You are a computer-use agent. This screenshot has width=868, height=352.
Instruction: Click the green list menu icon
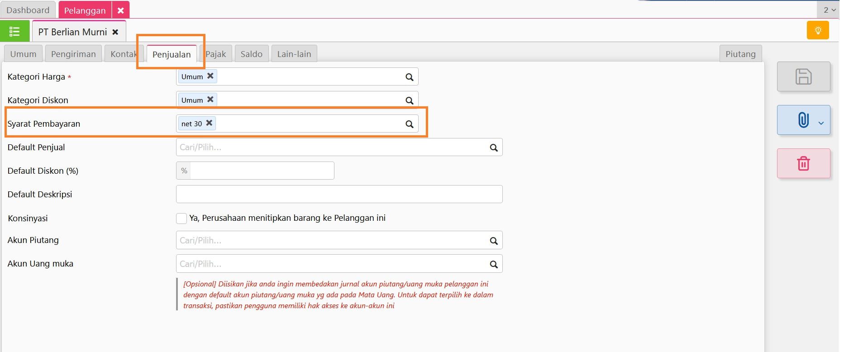[x=14, y=32]
